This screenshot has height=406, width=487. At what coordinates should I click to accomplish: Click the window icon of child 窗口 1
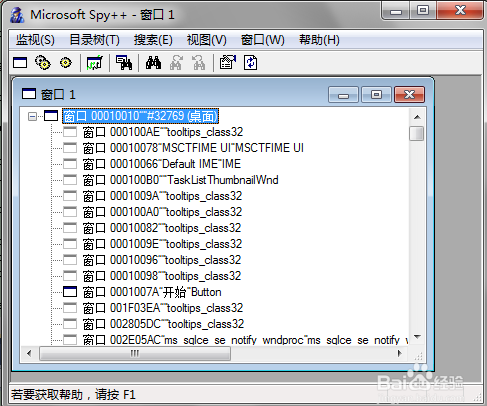coord(29,94)
